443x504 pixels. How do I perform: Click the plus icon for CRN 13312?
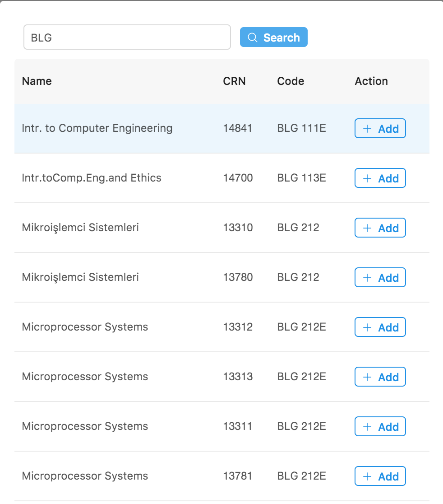(367, 327)
